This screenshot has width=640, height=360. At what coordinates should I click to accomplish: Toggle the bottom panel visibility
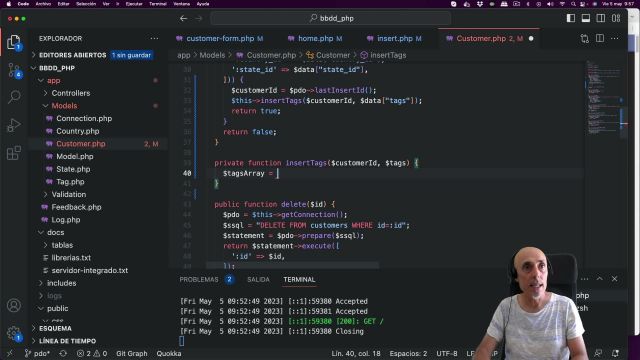coord(586,18)
